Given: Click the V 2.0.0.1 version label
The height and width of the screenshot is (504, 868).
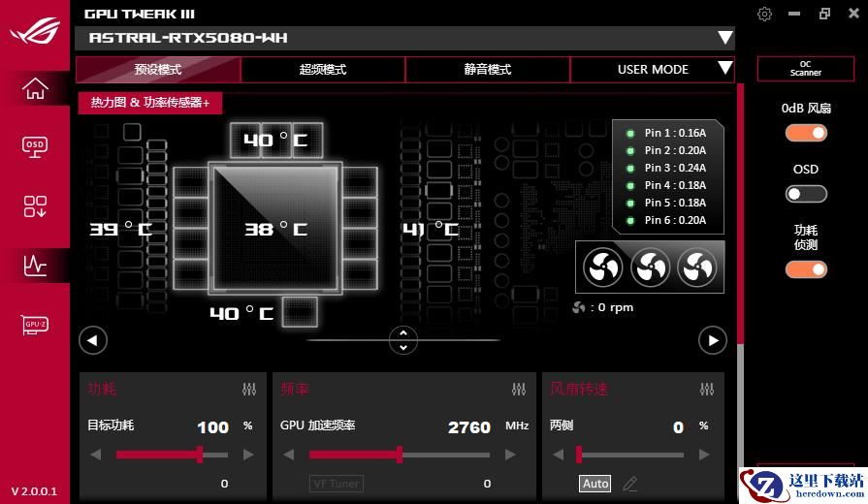Looking at the screenshot, I should pyautogui.click(x=34, y=491).
